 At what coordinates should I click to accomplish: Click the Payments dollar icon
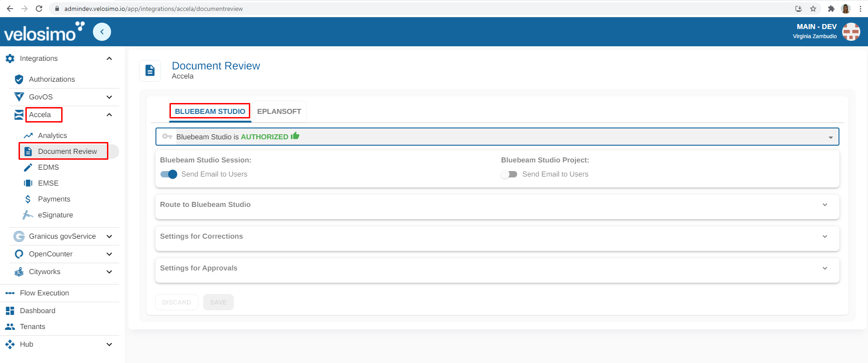click(x=28, y=199)
